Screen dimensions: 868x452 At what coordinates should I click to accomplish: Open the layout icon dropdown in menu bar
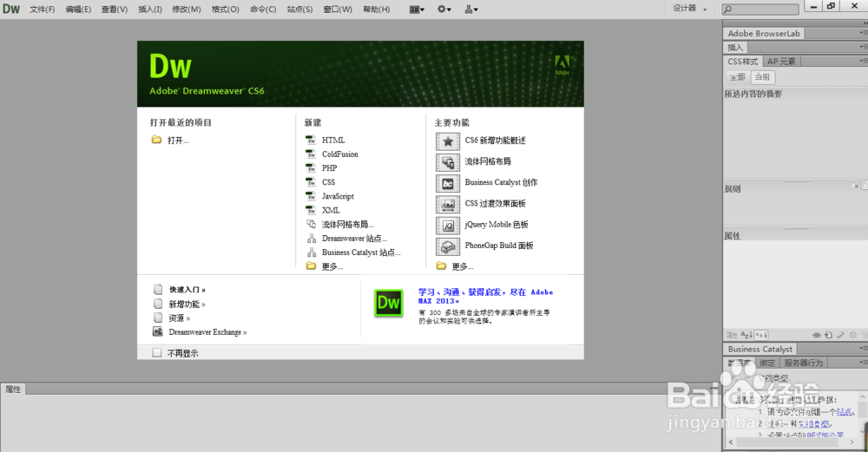click(417, 10)
